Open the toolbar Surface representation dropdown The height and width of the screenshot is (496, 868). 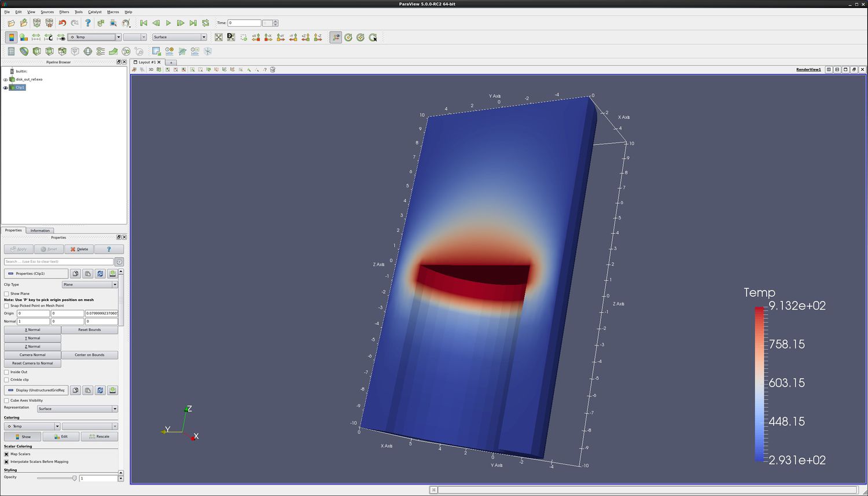(x=179, y=37)
